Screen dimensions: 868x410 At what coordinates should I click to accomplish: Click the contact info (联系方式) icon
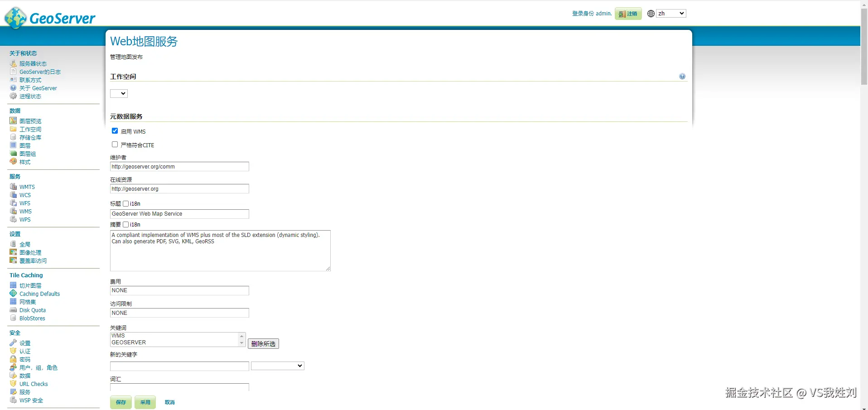pos(13,80)
